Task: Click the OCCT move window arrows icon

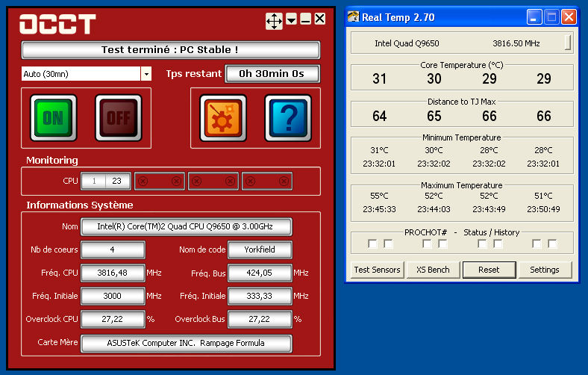Action: [x=274, y=21]
